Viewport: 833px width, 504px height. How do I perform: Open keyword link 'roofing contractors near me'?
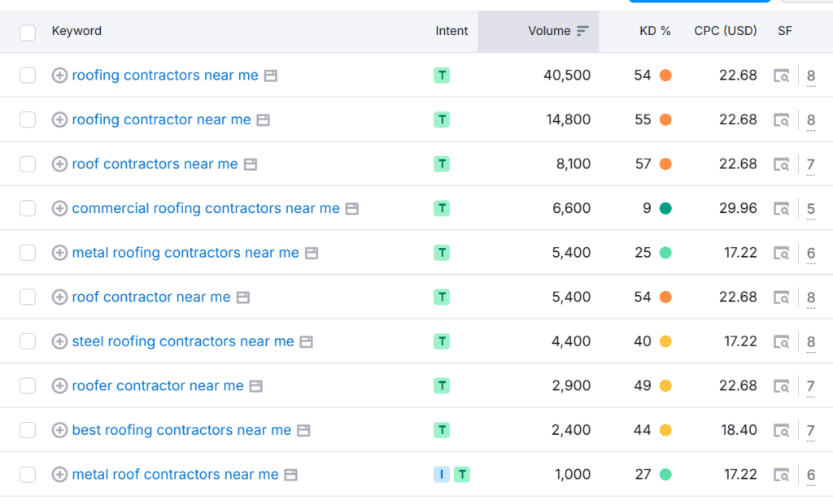coord(165,76)
